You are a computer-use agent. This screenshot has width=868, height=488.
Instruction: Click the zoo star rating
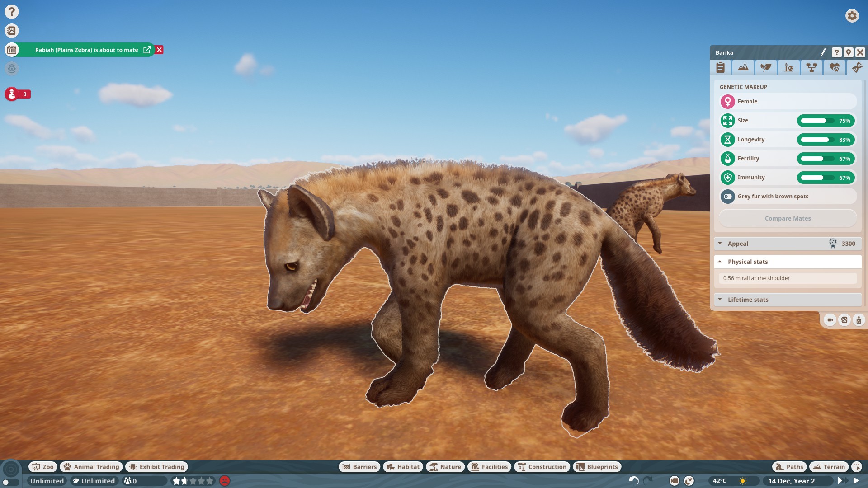coord(193,481)
